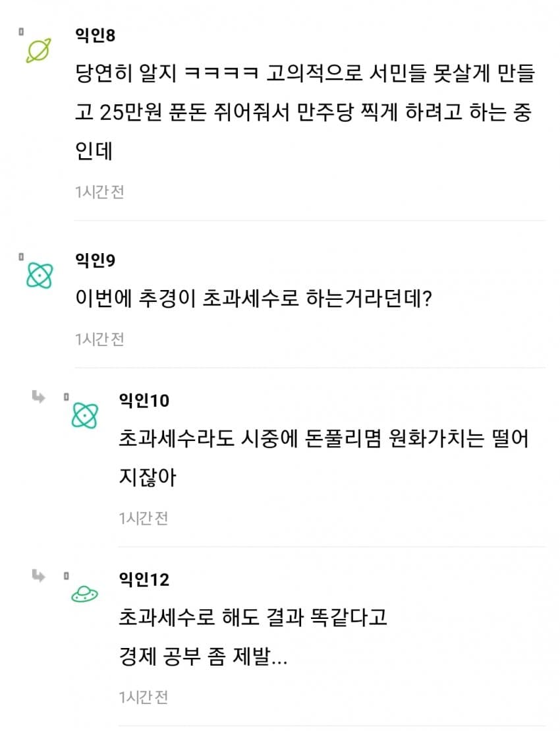Click the small badge left of 익인8's avatar
Screen dimensions: 560x731
(22, 31)
